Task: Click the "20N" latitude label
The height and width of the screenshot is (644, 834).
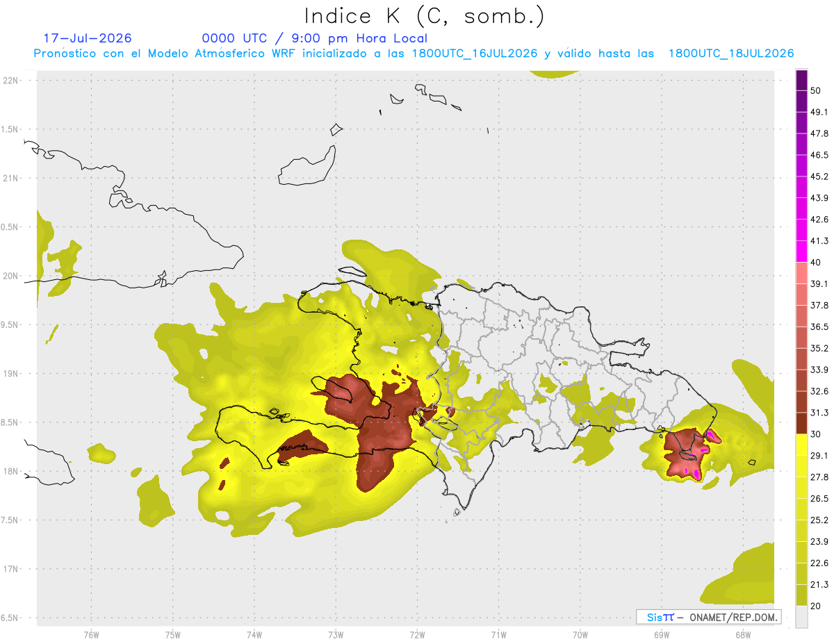Action: [x=10, y=276]
